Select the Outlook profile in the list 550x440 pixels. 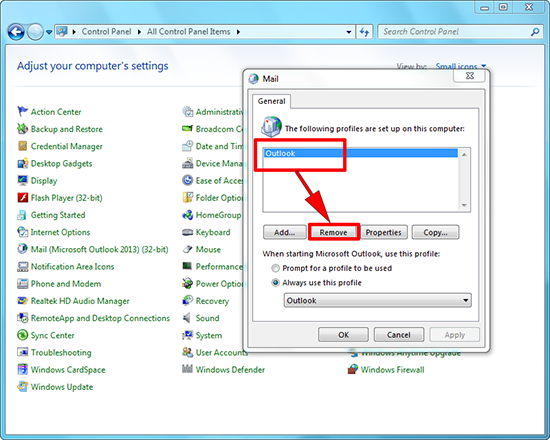[x=361, y=153]
